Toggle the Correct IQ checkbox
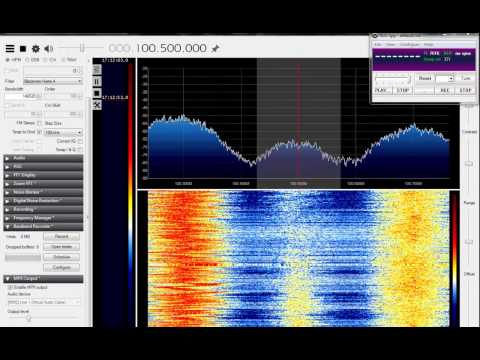The width and height of the screenshot is (480, 360). [80, 141]
